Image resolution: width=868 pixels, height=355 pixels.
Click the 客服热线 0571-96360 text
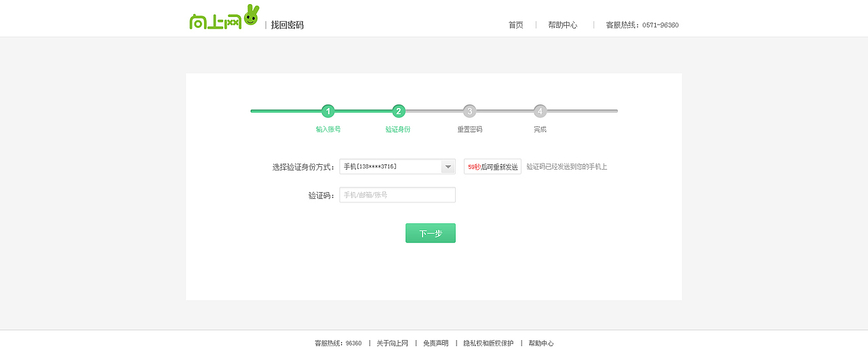pyautogui.click(x=642, y=25)
